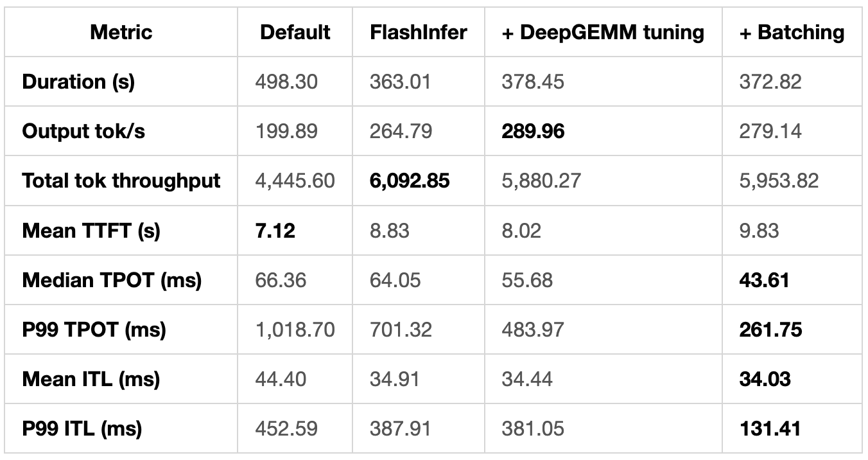This screenshot has width=868, height=460.
Task: Click the Mean TTFT (s) label
Action: click(x=90, y=230)
